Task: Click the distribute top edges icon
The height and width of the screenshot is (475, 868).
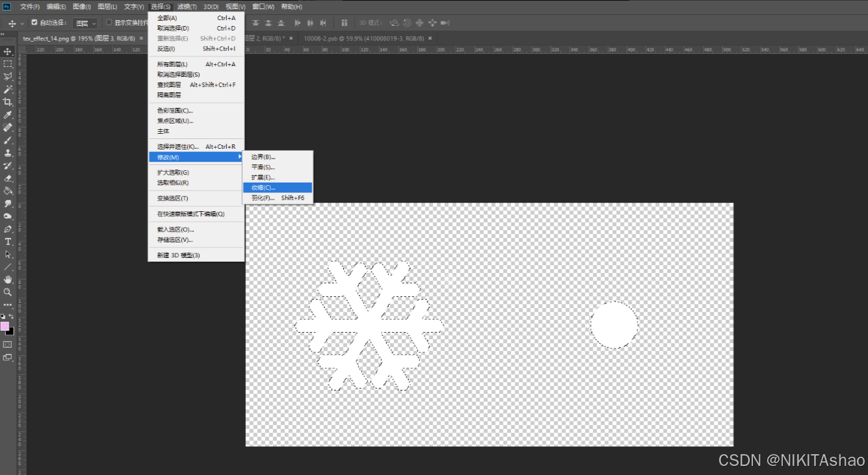Action: click(256, 23)
